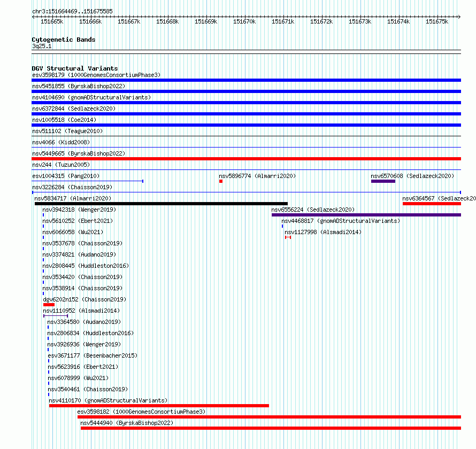The image size is (476, 449).
Task: Select the red marker under nsv1127998
Action: point(288,237)
